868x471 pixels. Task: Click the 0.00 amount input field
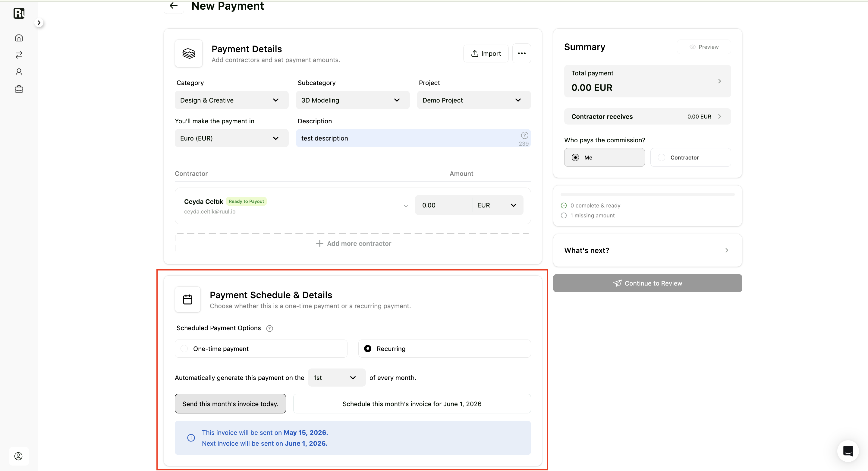pos(443,205)
